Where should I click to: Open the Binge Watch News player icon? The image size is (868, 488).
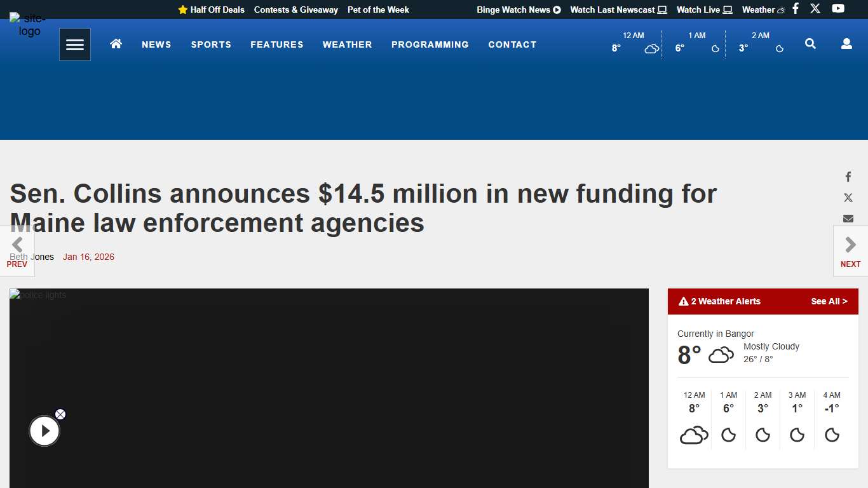click(557, 10)
